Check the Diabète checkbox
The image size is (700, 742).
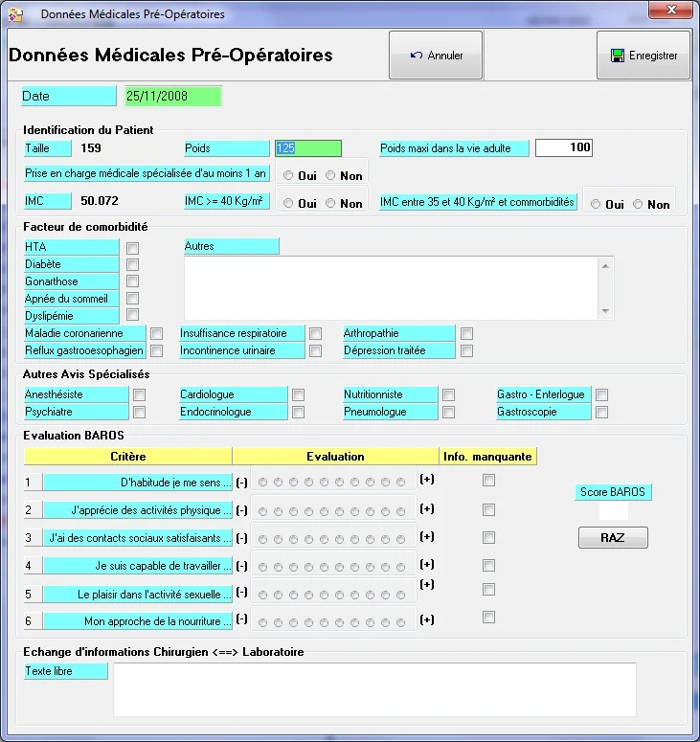pyautogui.click(x=132, y=264)
